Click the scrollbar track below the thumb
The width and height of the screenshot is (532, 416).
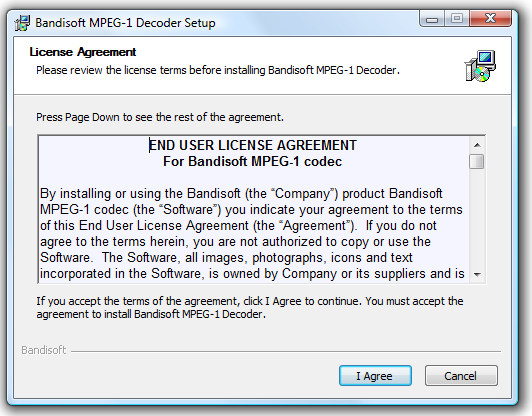pos(477,218)
